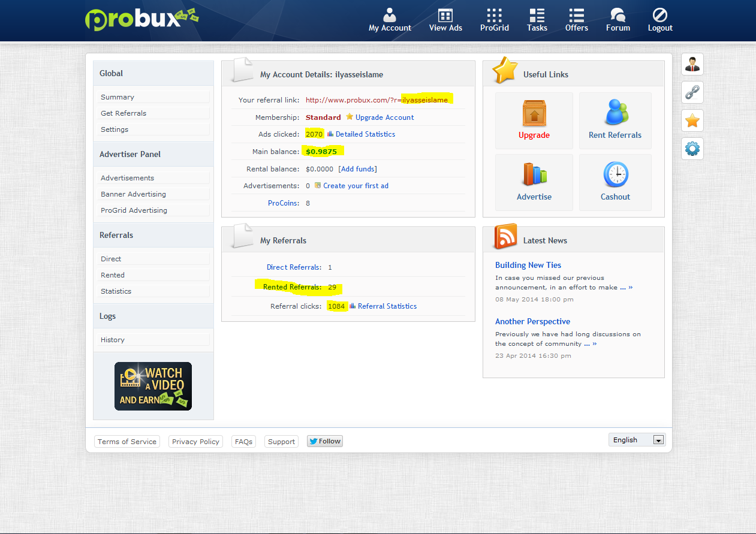Open the Offers page

[x=577, y=20]
